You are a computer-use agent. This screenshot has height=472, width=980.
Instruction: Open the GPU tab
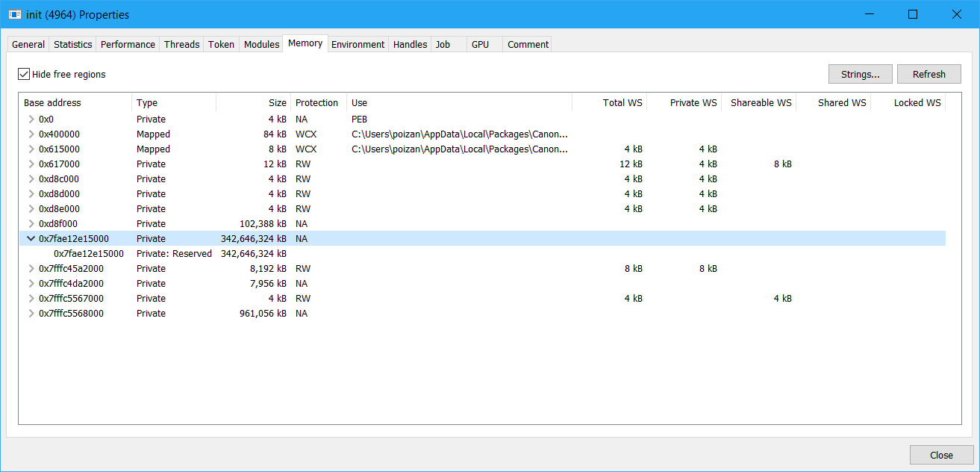(x=479, y=44)
